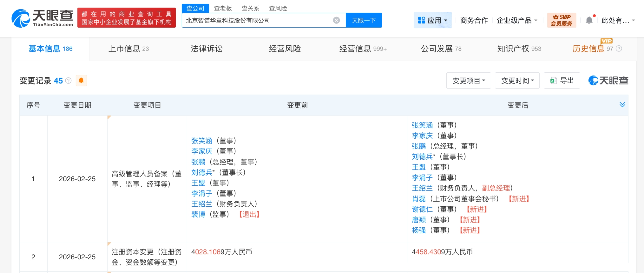Viewport: 644px width, 273px height.
Task: Select the 查老板 search mode tab
Action: click(223, 8)
